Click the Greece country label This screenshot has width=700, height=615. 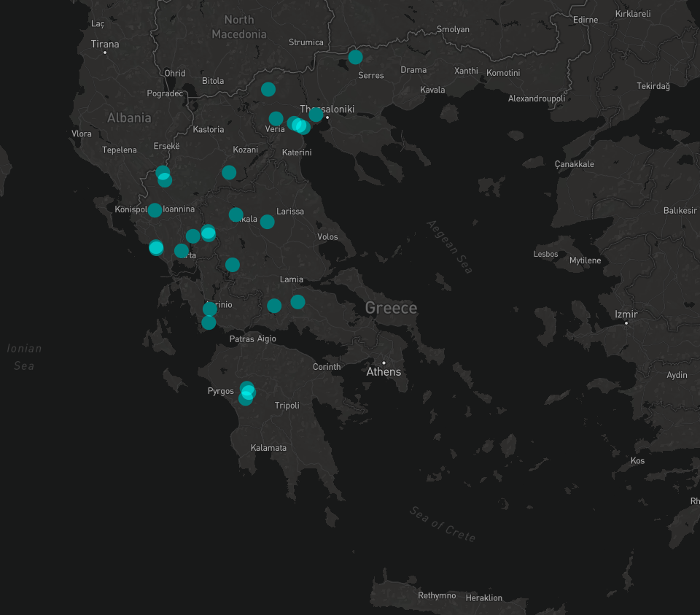point(391,308)
